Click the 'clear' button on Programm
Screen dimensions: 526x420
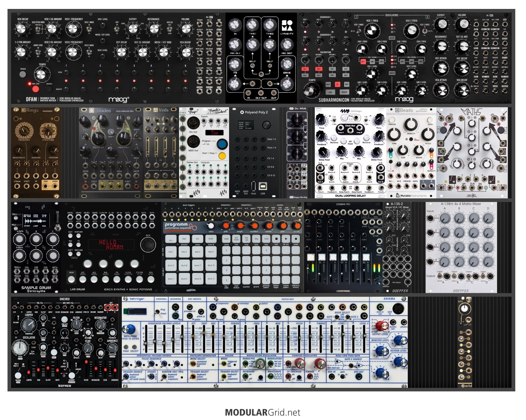point(267,238)
